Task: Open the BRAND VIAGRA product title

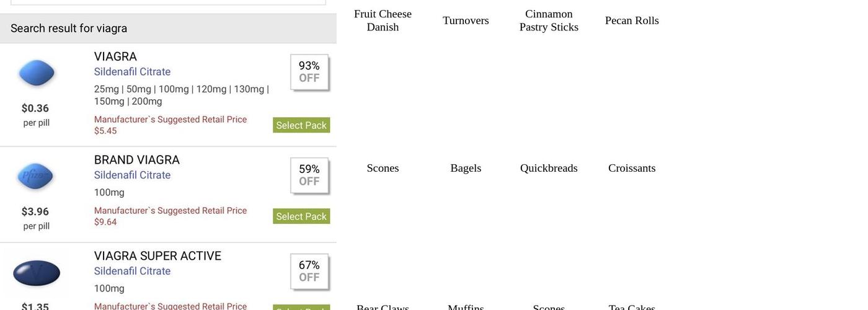Action: [x=137, y=160]
